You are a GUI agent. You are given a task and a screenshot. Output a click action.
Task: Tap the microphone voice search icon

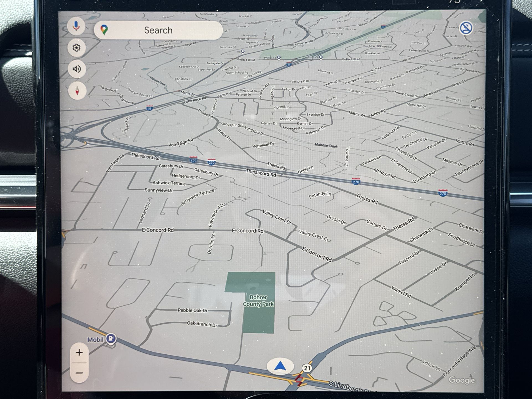coord(76,26)
